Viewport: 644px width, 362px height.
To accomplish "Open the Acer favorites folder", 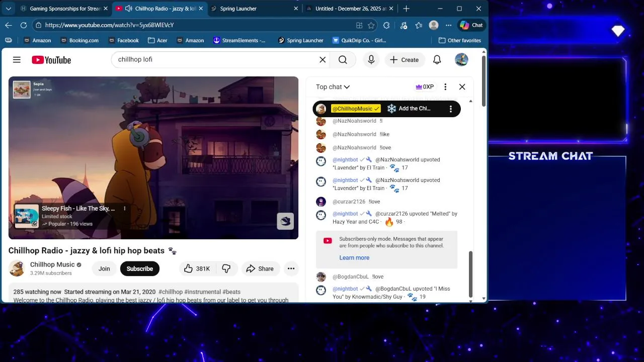I will 157,40.
